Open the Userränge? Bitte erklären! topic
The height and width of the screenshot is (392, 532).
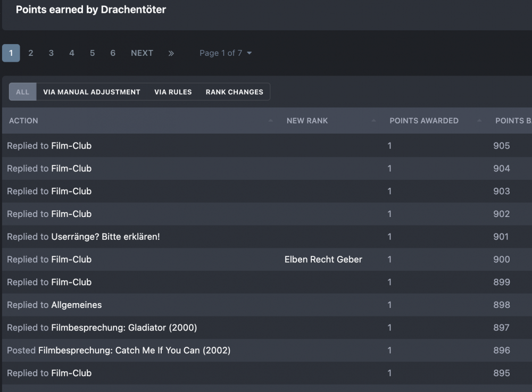[105, 237]
